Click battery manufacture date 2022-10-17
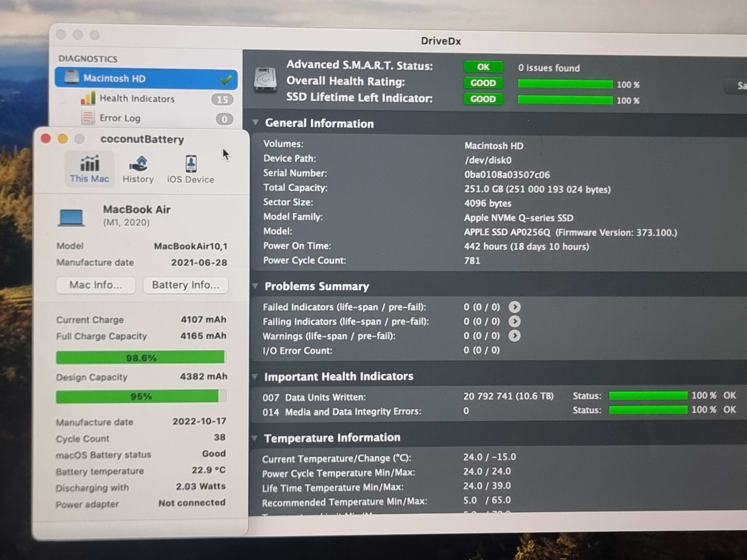747x560 pixels. coord(199,422)
